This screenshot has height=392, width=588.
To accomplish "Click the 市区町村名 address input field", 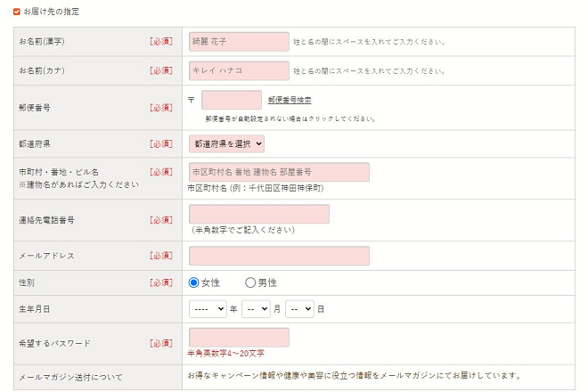I will (x=279, y=172).
